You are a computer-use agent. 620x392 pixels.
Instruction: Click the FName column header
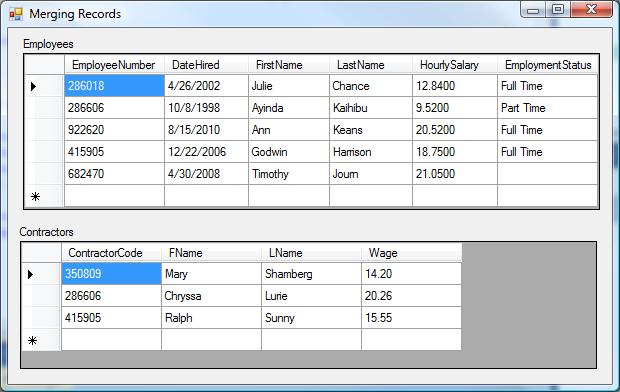coord(212,253)
